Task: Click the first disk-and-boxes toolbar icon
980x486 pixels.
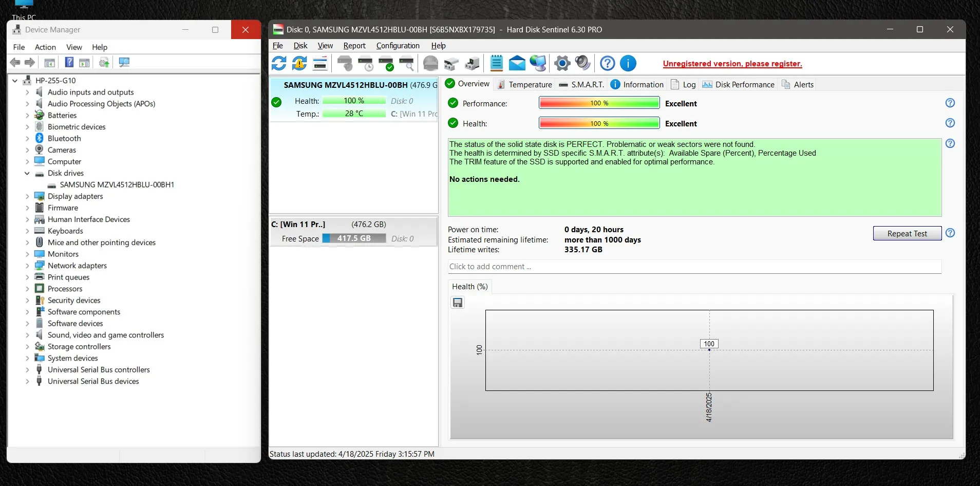Action: 451,63
